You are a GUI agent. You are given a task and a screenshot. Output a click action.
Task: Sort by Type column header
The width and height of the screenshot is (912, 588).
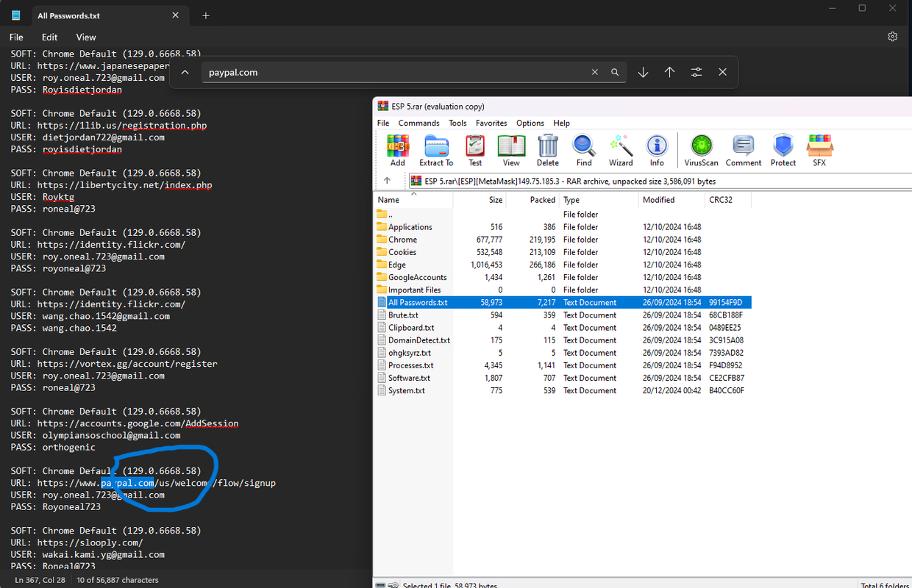coord(599,199)
